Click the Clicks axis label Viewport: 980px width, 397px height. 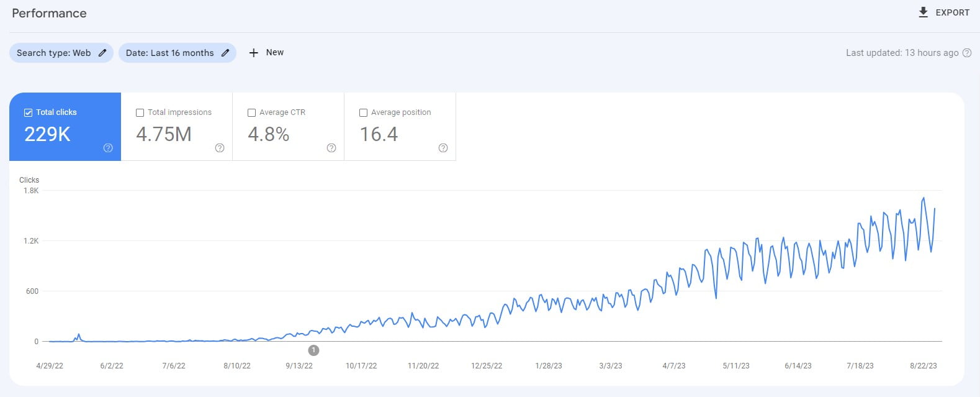(29, 180)
